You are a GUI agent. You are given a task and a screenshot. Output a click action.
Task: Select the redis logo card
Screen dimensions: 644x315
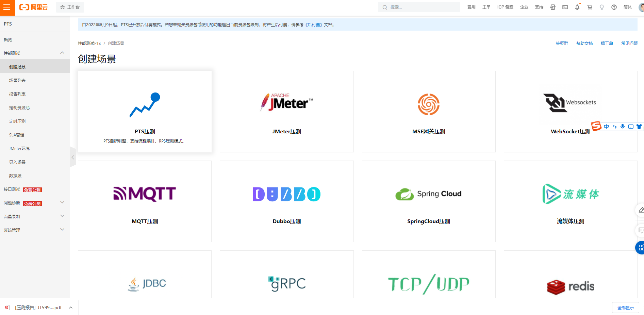tap(571, 287)
